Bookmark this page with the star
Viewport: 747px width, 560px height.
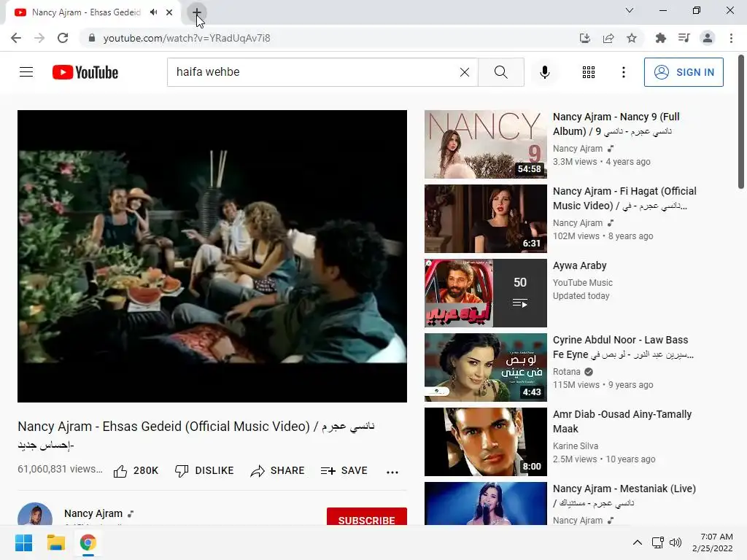632,38
